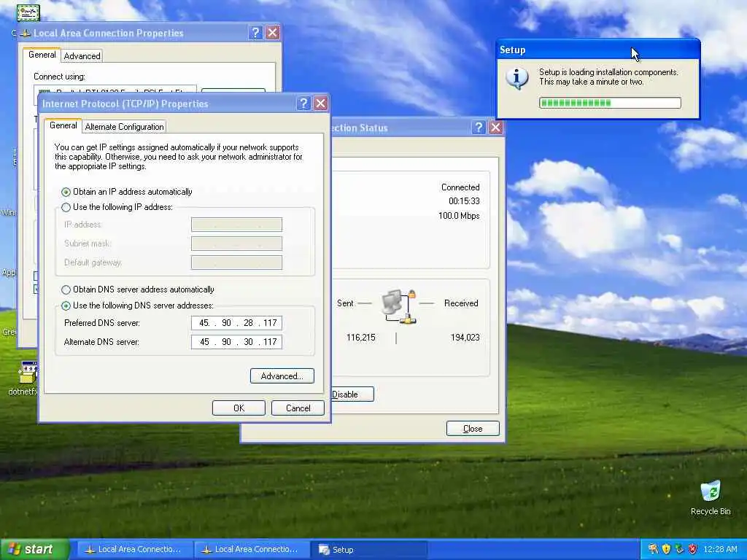
Task: Activate Setup taskbar button
Action: point(368,550)
